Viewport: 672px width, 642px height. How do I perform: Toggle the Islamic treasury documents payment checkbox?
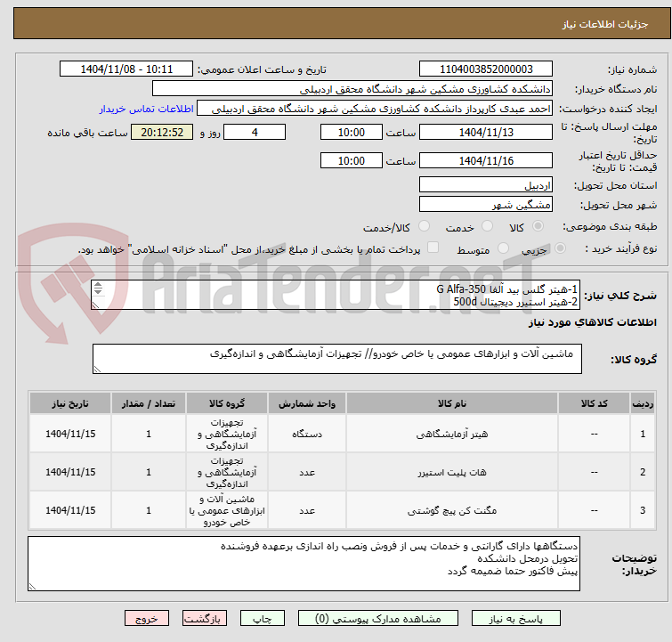[433, 248]
